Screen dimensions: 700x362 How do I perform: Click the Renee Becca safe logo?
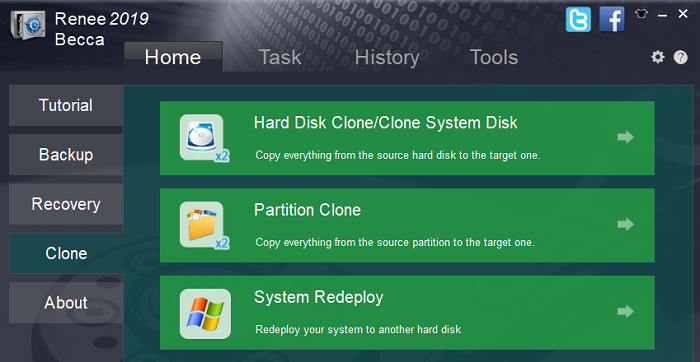pyautogui.click(x=28, y=25)
